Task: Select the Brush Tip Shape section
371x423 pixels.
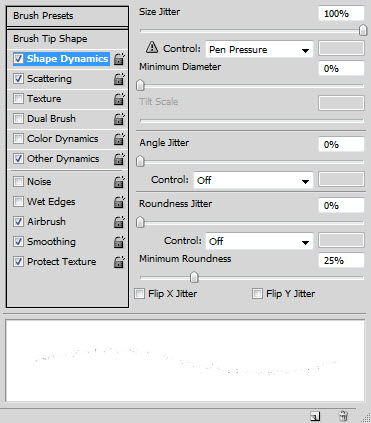Action: (67, 39)
